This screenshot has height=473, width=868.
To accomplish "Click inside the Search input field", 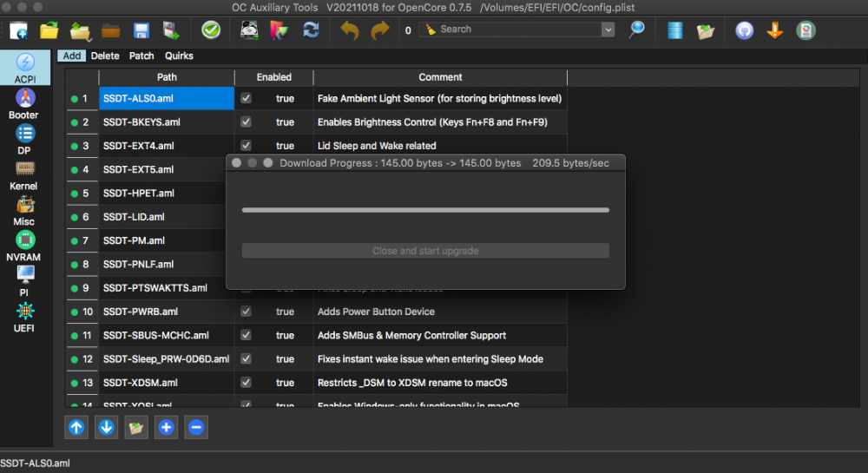I will pyautogui.click(x=517, y=30).
